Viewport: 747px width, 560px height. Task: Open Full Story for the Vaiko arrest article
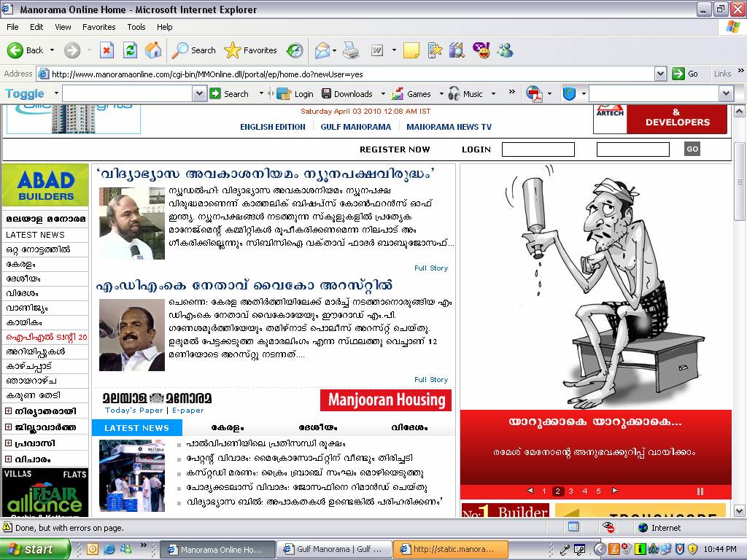coord(431,379)
